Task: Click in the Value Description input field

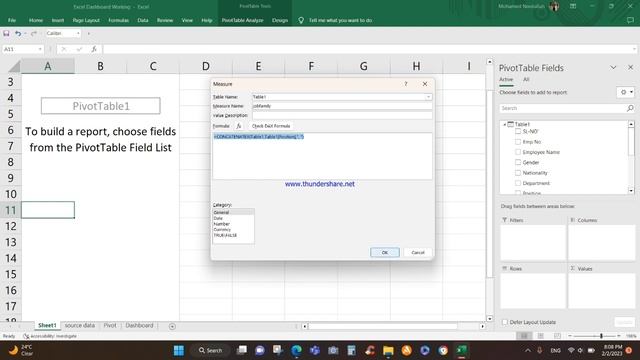Action: 342,116
